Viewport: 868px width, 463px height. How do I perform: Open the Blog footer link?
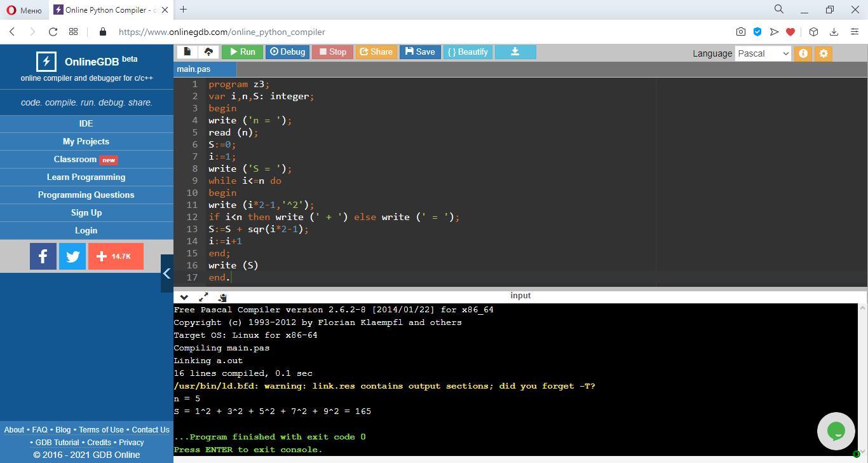[x=63, y=430]
